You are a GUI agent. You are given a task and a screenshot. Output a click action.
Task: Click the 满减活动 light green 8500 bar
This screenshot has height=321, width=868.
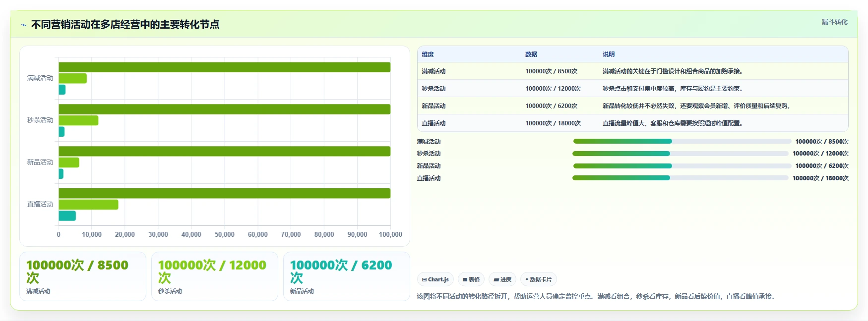point(72,78)
